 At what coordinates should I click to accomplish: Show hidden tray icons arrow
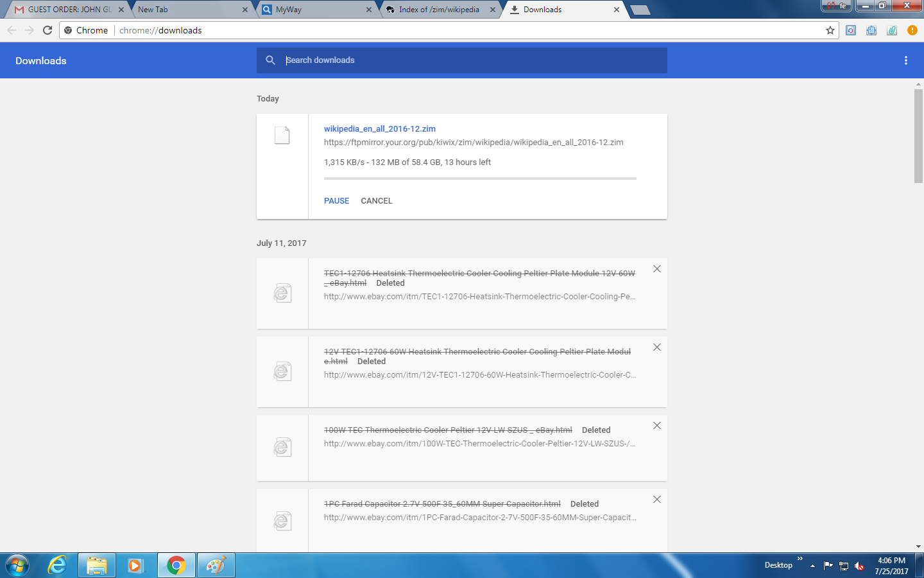point(812,566)
